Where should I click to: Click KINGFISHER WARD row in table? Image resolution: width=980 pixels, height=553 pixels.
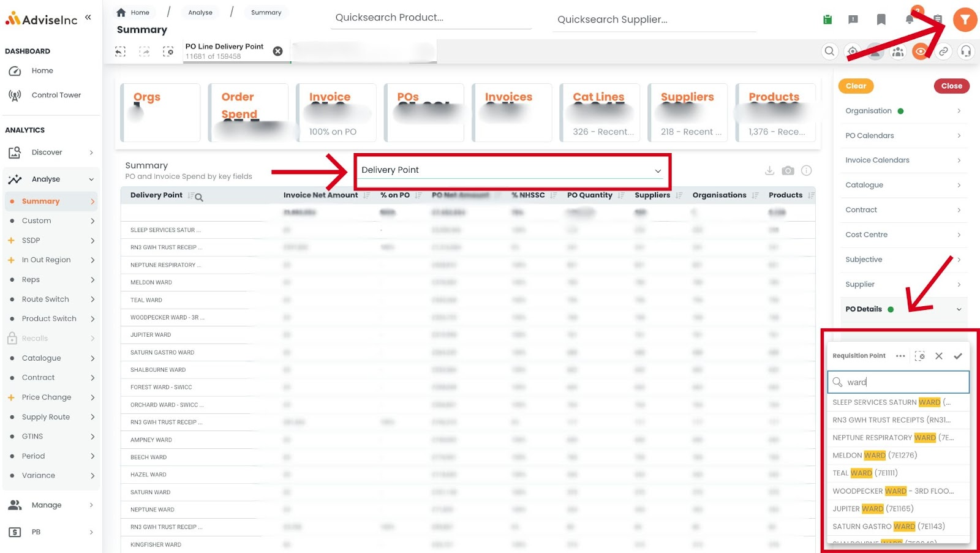[x=468, y=544]
